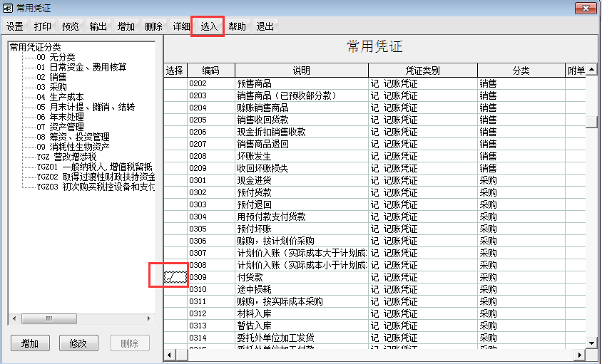Select 预览 in the toolbar

71,26
